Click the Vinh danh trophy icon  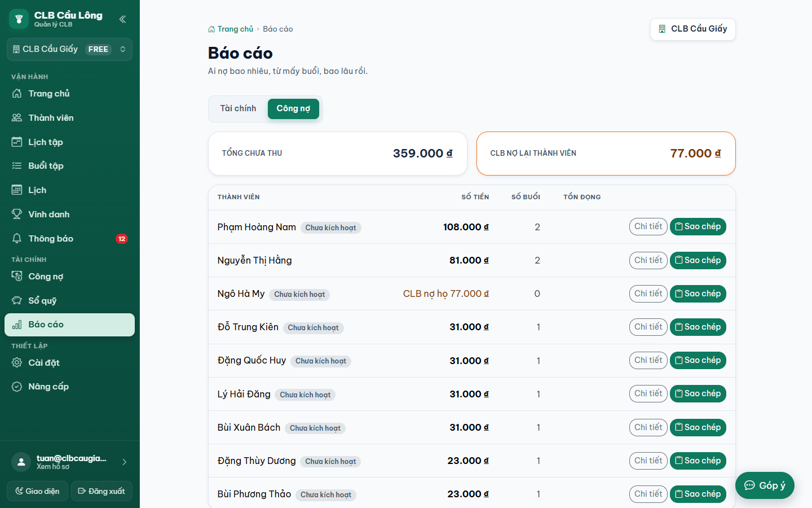(x=17, y=214)
